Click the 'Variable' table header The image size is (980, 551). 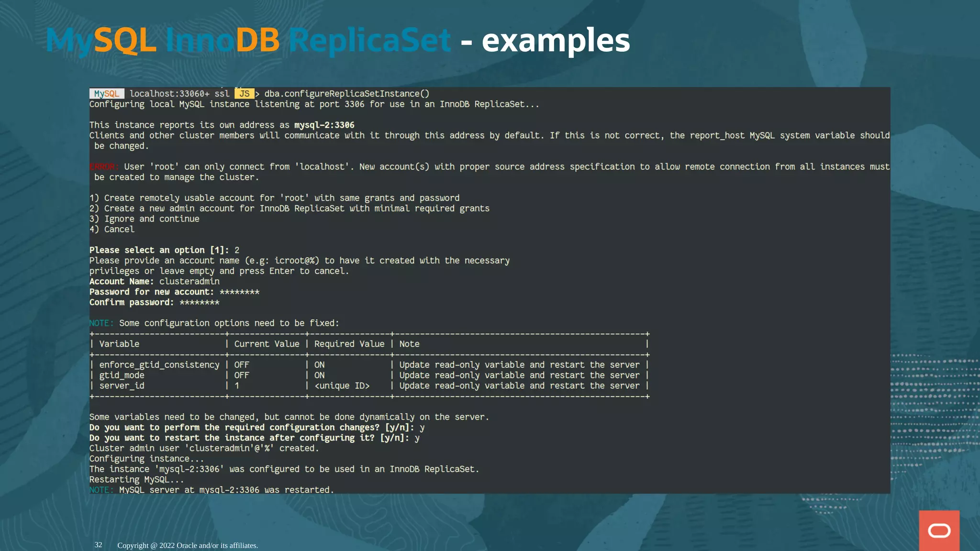(x=119, y=344)
